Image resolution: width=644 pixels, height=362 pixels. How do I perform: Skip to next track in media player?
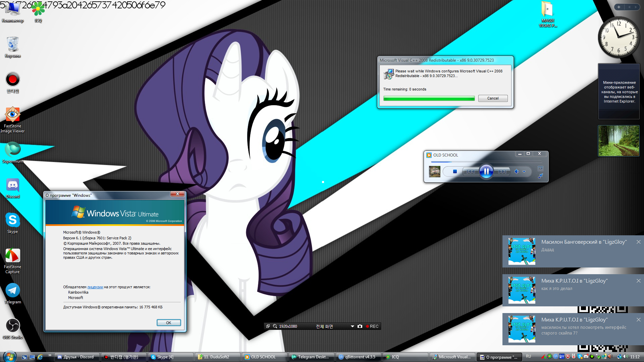(502, 172)
